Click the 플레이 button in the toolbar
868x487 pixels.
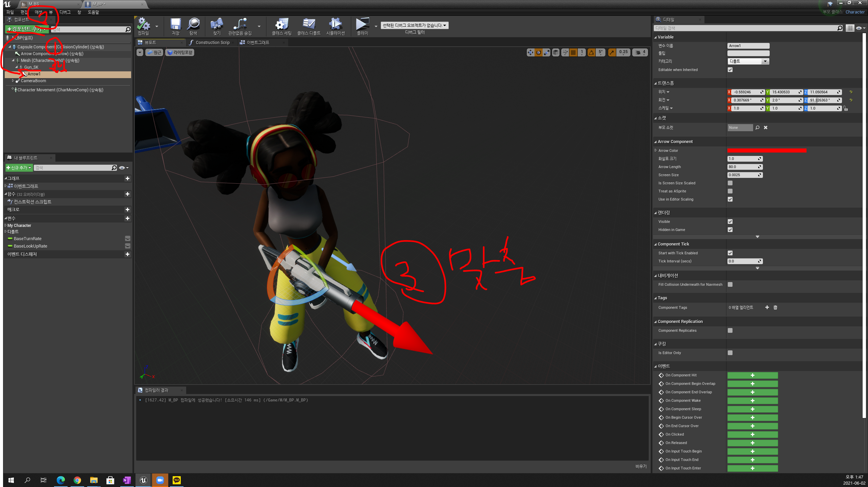pyautogui.click(x=362, y=26)
